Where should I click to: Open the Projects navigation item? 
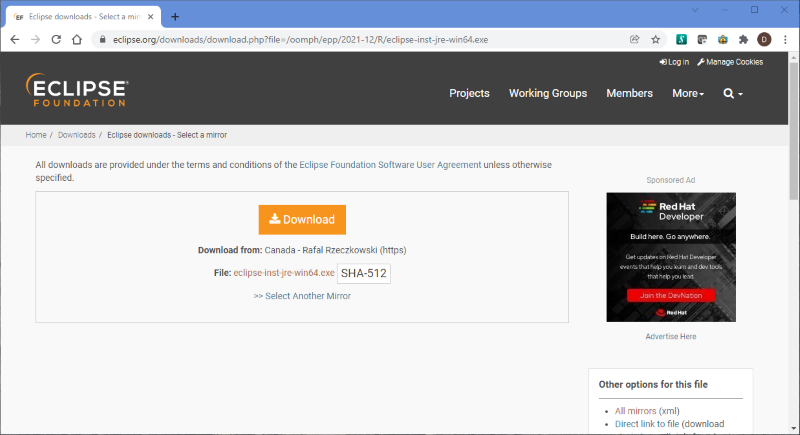(469, 93)
